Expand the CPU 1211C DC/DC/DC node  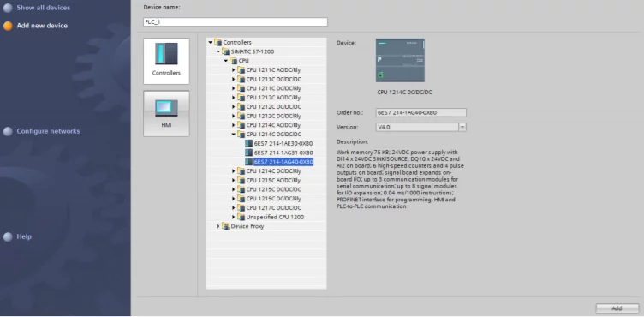234,79
